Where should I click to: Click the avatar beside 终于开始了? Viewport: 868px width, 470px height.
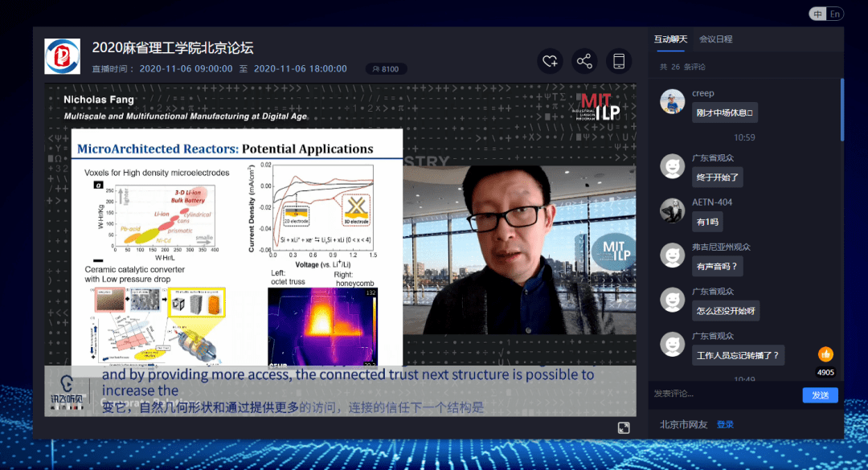[x=673, y=166]
